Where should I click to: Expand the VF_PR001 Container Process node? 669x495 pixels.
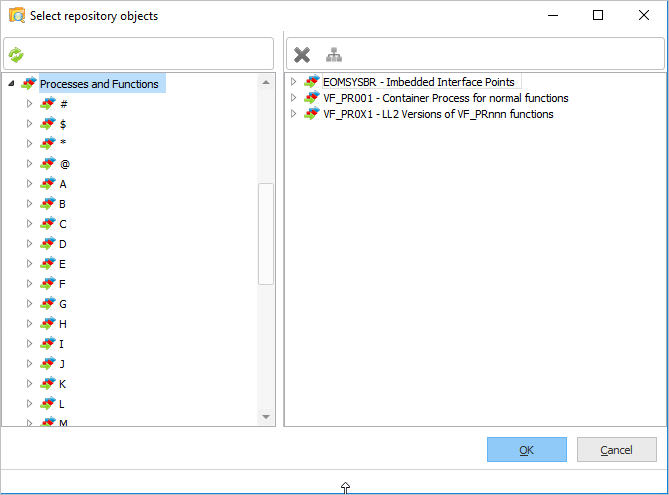click(x=294, y=98)
